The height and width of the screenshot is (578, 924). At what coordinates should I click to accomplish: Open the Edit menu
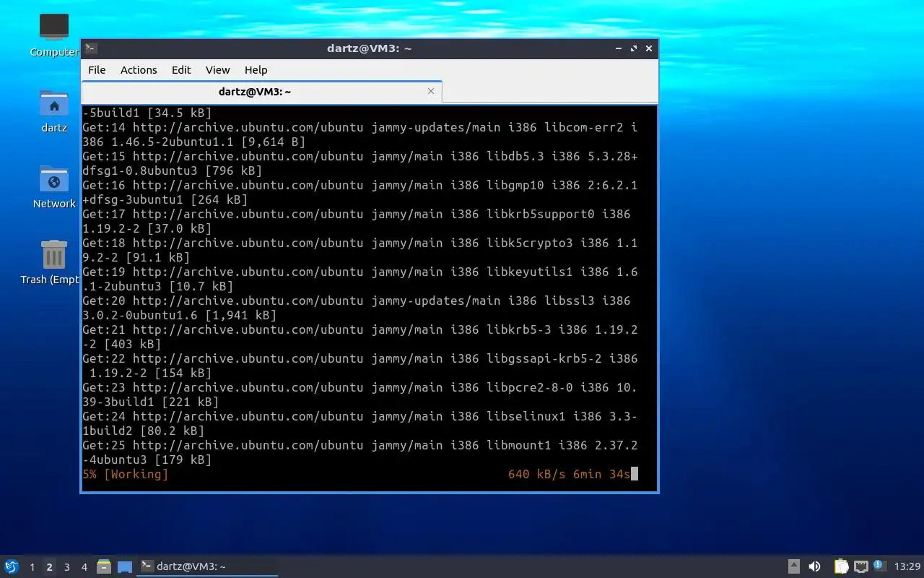(181, 70)
